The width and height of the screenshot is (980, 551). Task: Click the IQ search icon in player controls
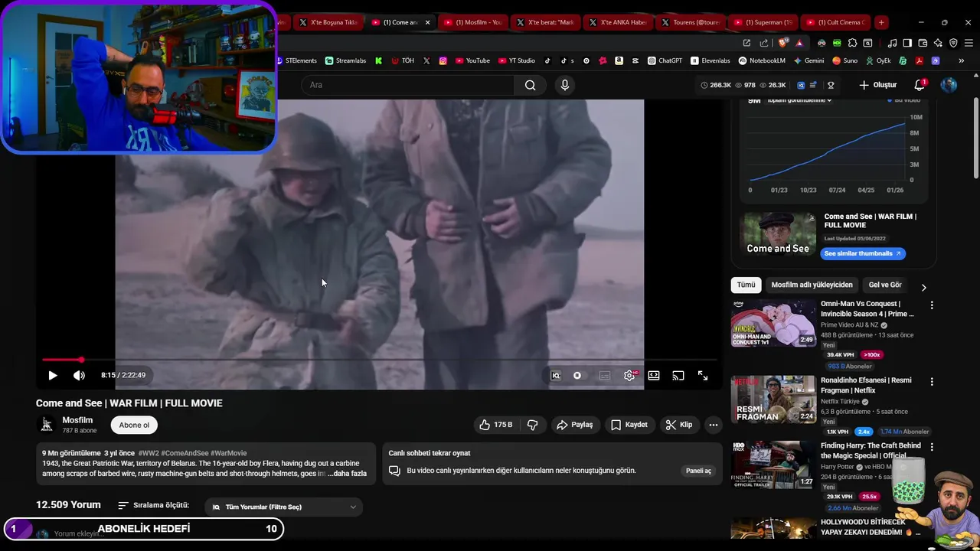pos(556,376)
